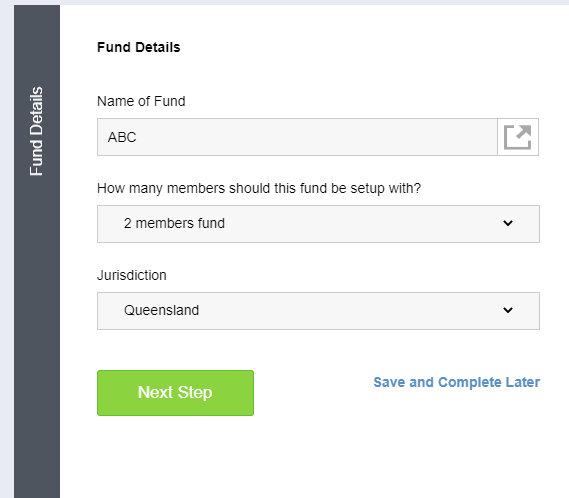569x498 pixels.
Task: Click the green Next Step button
Action: tap(175, 393)
